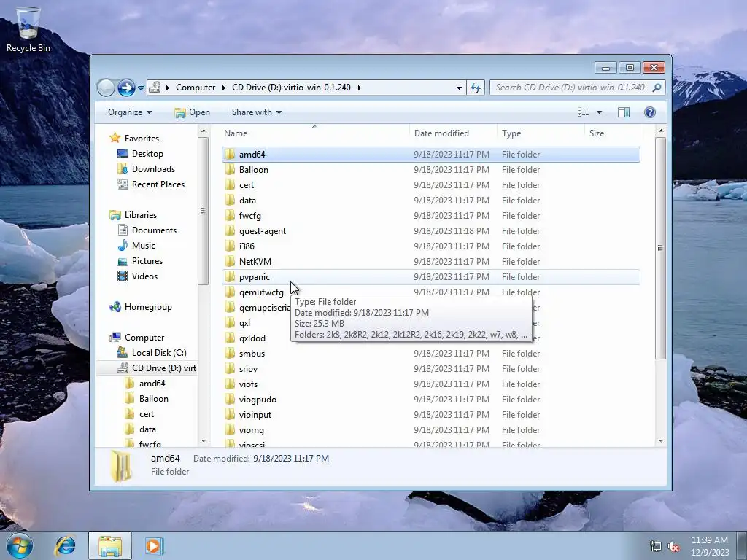Select the viorng folder
This screenshot has height=560, width=747.
click(430, 430)
